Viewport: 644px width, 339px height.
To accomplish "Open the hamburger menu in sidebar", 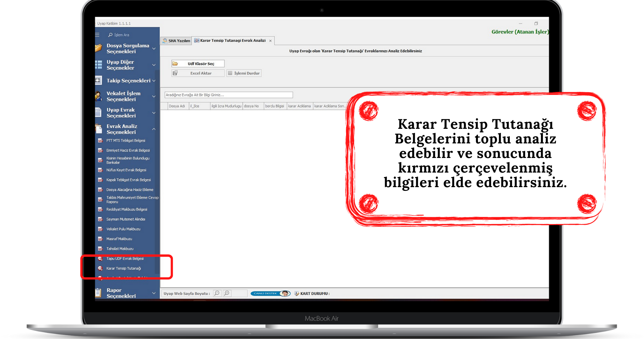I will pyautogui.click(x=97, y=35).
